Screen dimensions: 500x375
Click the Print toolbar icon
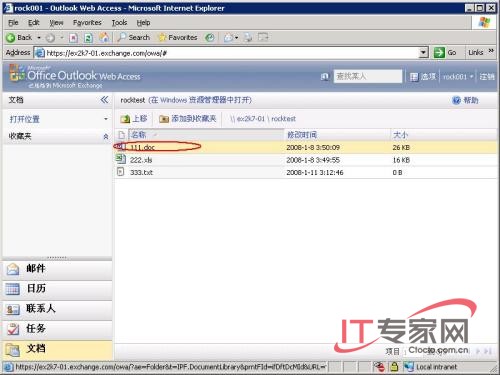(x=248, y=37)
